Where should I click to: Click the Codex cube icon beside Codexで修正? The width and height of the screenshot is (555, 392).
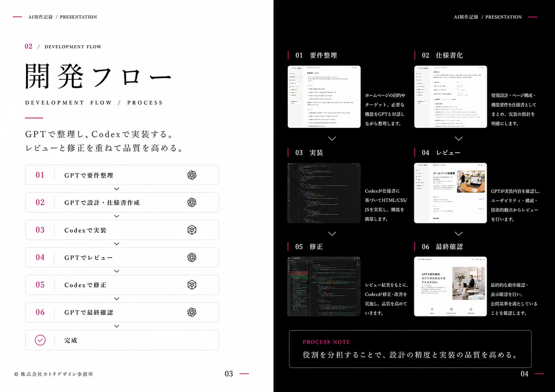pos(192,285)
